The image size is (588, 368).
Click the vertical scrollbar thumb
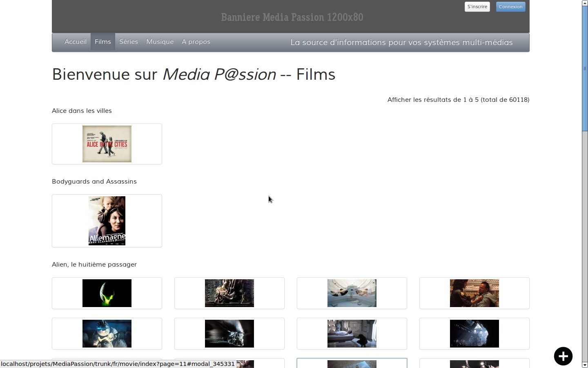pos(585,69)
